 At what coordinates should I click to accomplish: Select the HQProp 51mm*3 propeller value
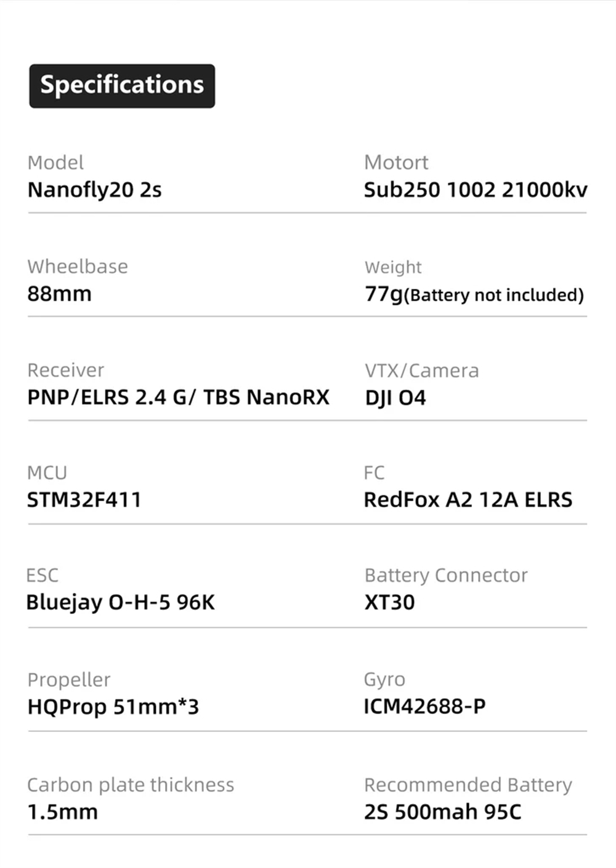point(113,707)
